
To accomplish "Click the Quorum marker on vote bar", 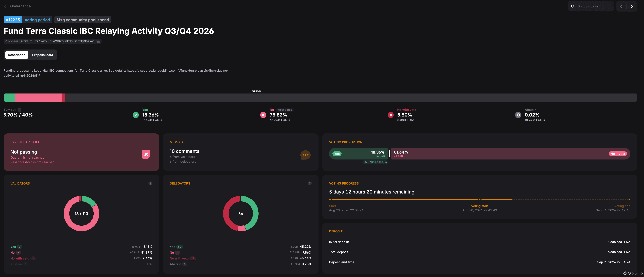I will [257, 96].
